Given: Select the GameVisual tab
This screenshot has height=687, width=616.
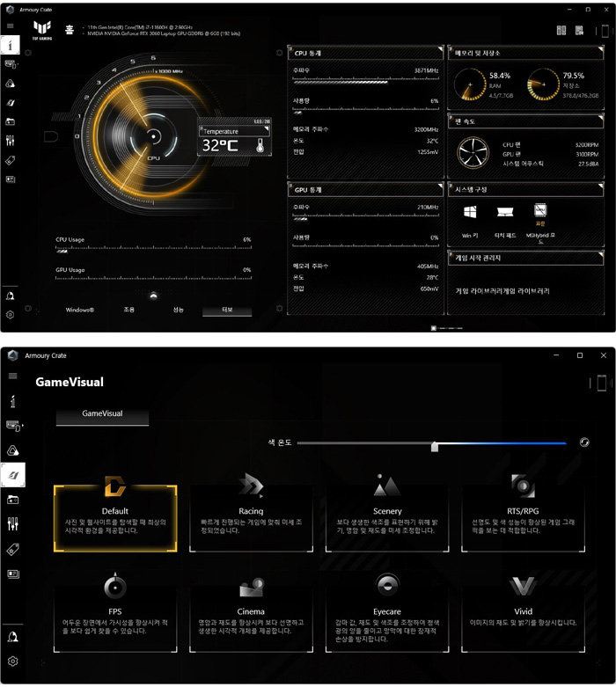Looking at the screenshot, I should pos(102,415).
